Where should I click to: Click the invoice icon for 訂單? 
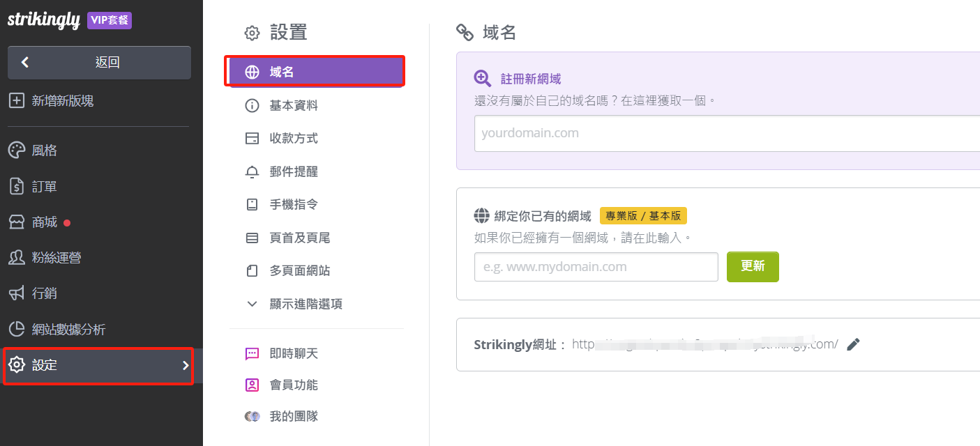[x=16, y=187]
